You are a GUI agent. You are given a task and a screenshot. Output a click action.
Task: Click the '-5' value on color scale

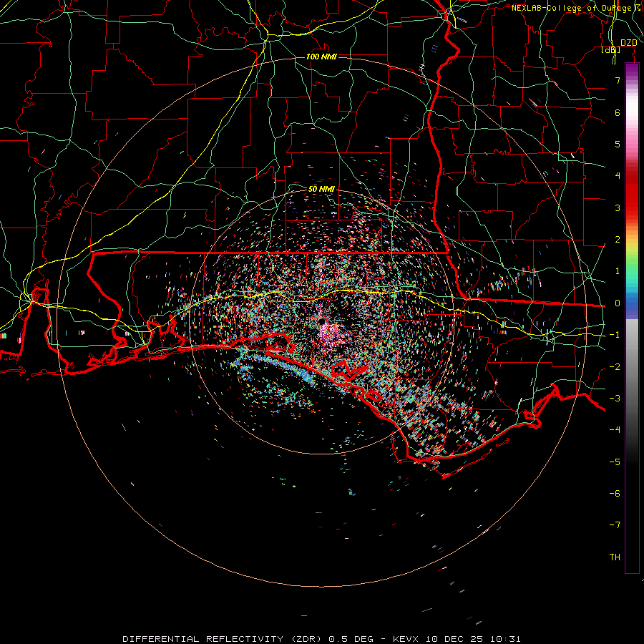pyautogui.click(x=615, y=462)
